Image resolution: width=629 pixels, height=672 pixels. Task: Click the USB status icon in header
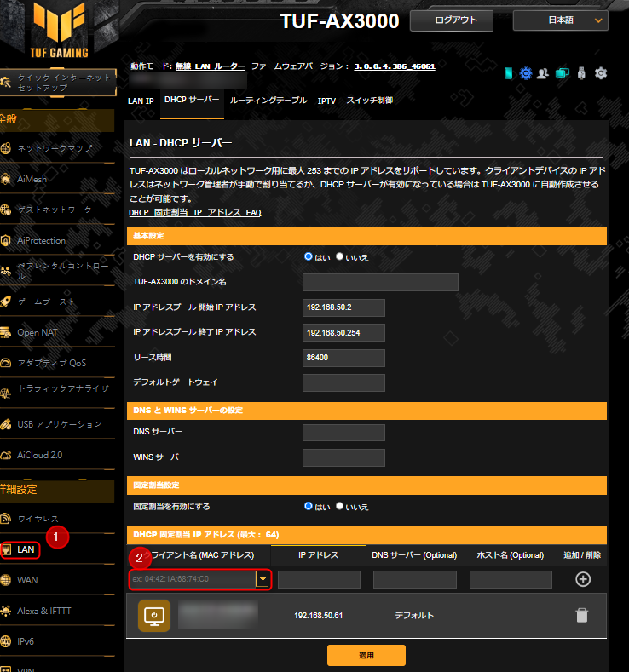point(581,73)
